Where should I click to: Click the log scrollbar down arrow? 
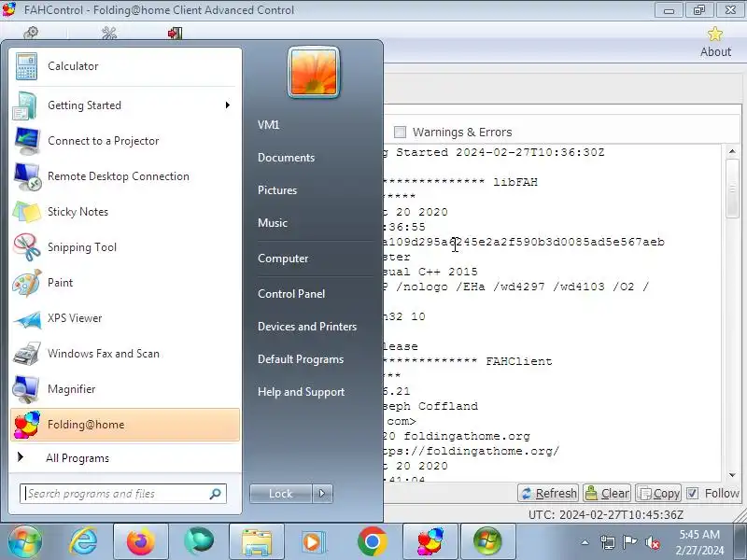coord(732,475)
